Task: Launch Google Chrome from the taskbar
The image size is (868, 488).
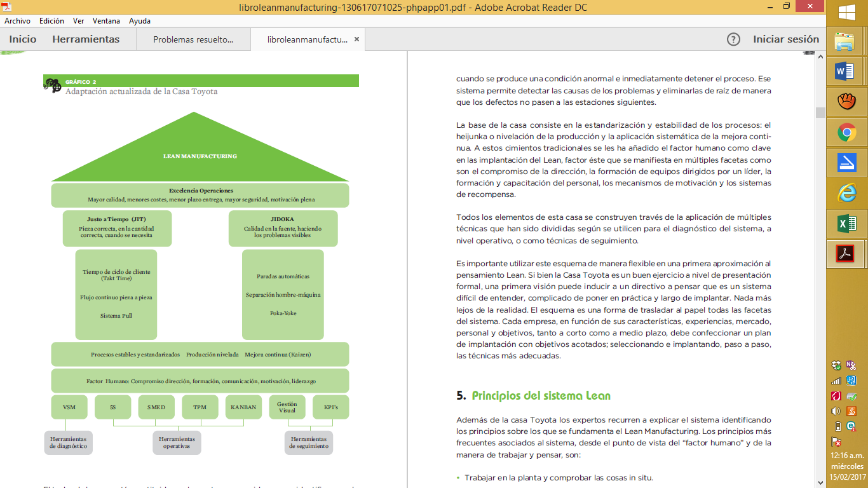Action: coord(846,133)
